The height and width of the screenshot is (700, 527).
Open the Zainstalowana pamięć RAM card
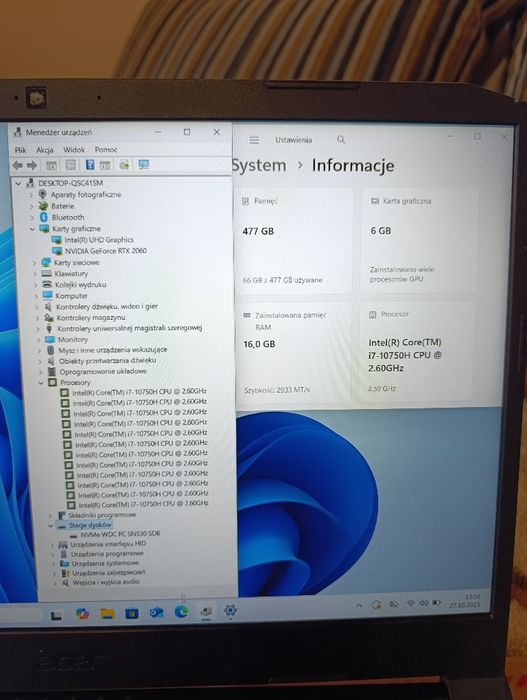295,353
